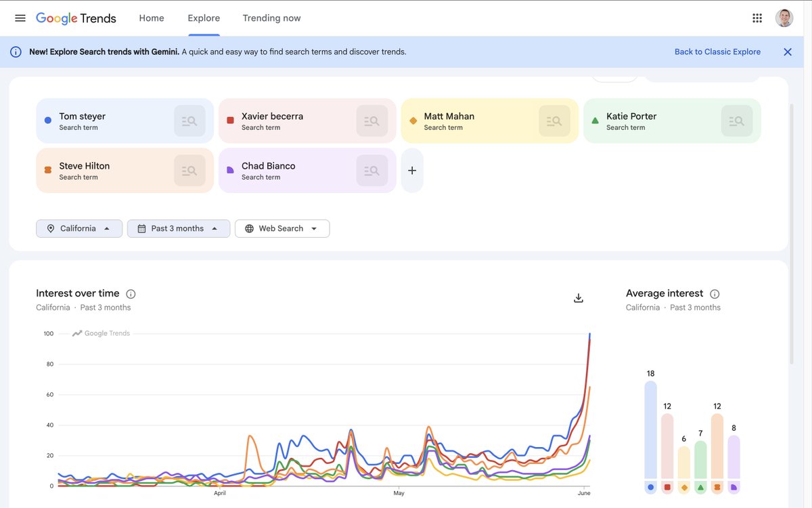This screenshot has width=812, height=508.
Task: Open the Past 3 months date dropdown
Action: [x=179, y=229]
